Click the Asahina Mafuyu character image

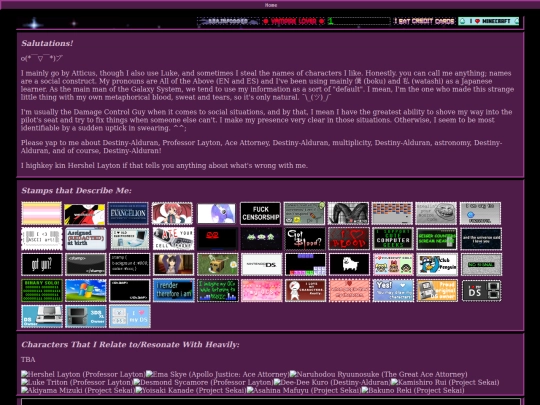click(x=304, y=390)
